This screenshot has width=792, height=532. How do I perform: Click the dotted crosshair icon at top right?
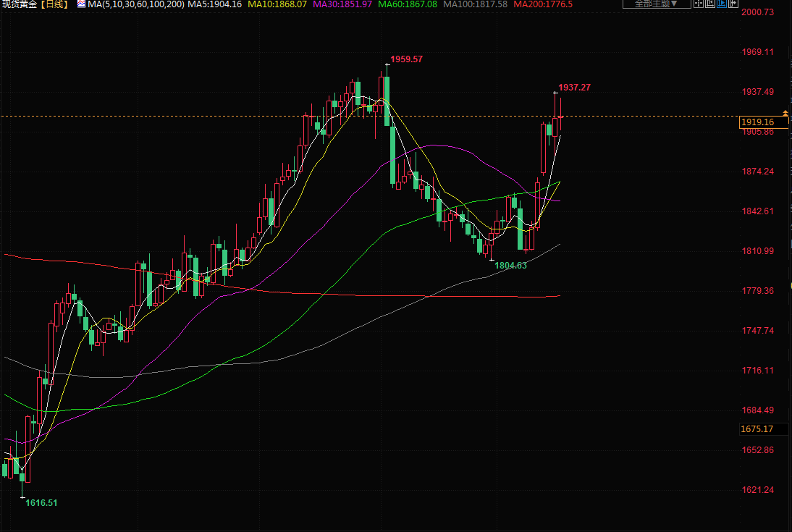[699, 4]
